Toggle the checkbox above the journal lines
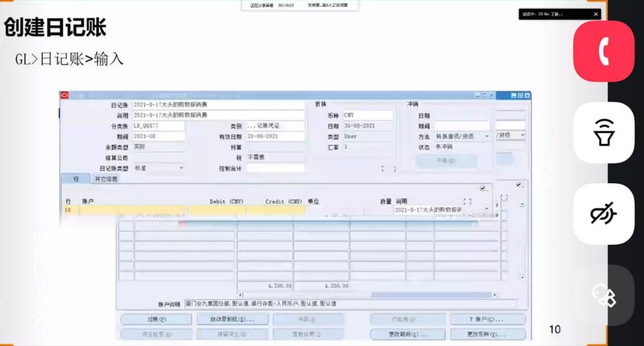 tap(482, 188)
